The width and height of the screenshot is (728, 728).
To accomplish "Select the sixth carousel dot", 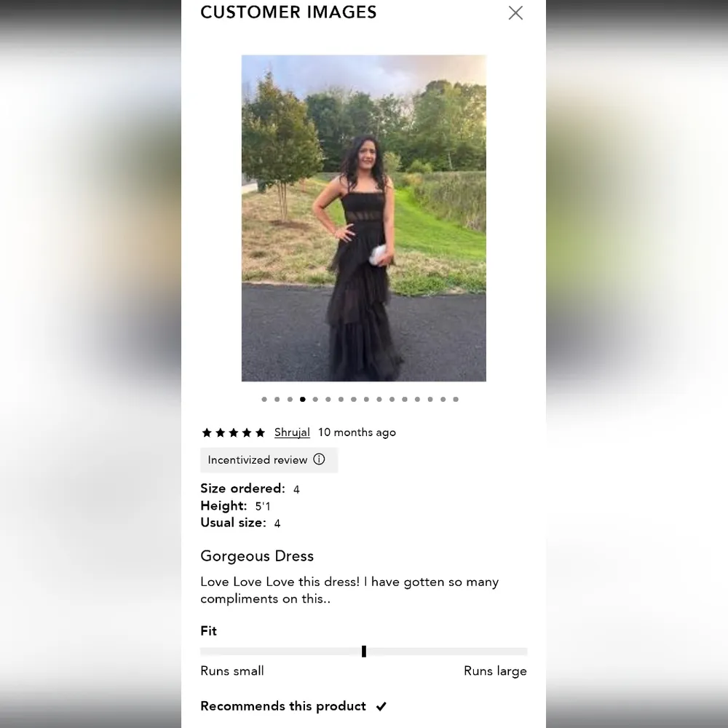I will (328, 399).
